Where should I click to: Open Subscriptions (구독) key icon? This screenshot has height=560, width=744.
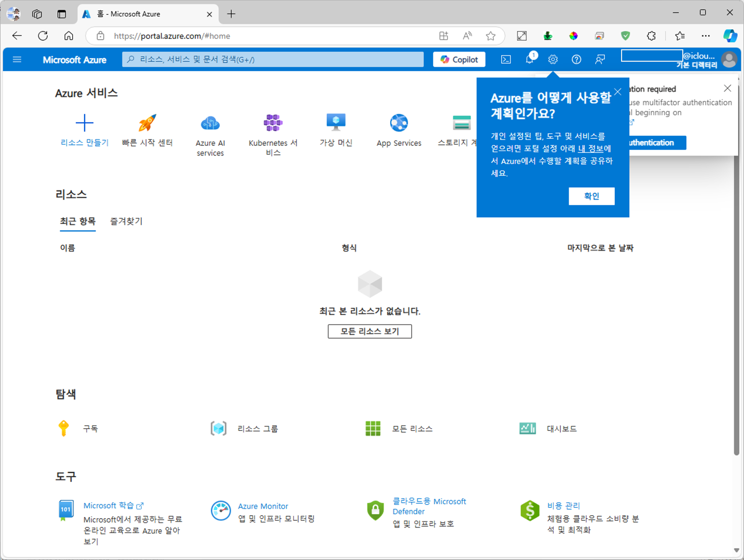[x=64, y=428]
